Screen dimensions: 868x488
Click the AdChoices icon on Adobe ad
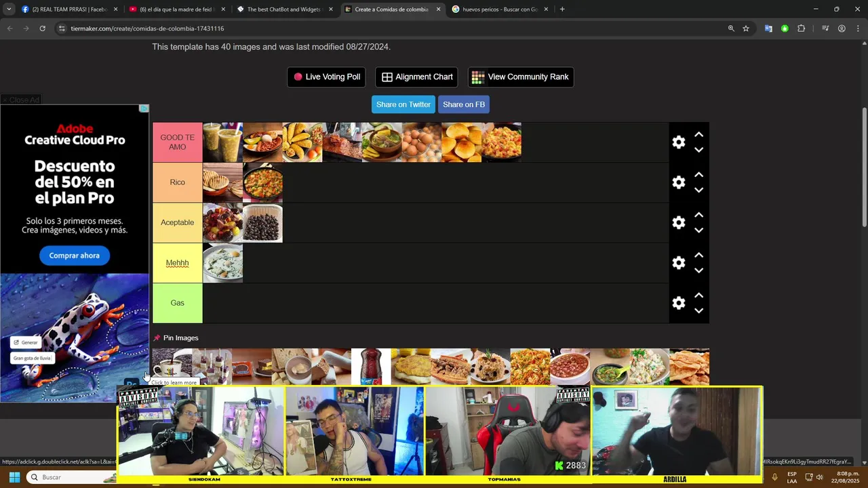(x=144, y=108)
